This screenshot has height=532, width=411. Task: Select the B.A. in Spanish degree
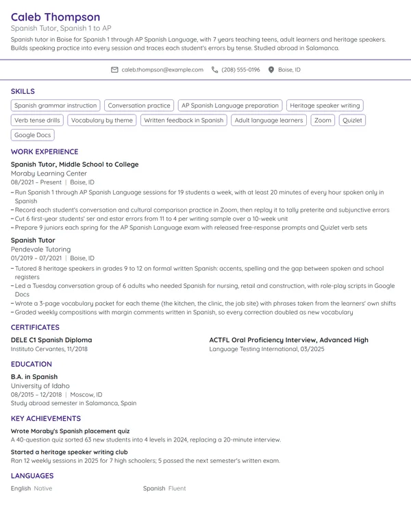click(x=34, y=376)
